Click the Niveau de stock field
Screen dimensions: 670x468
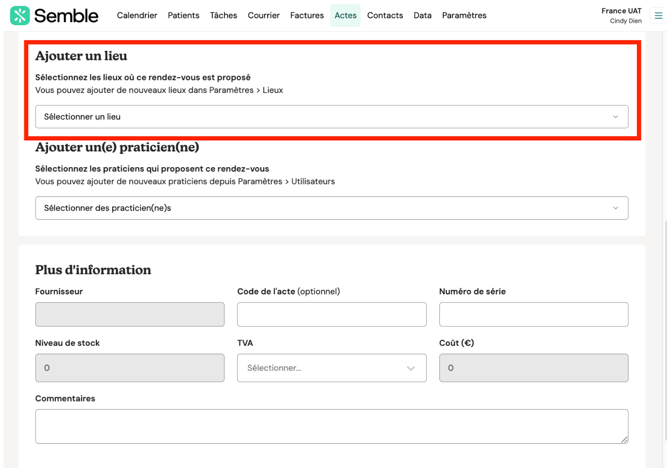(x=130, y=368)
